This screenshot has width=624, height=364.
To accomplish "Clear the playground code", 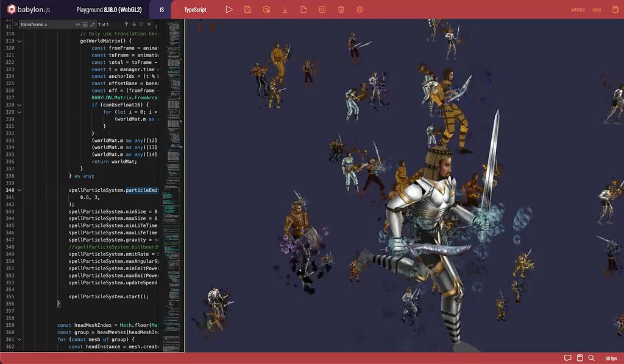I will (x=341, y=9).
